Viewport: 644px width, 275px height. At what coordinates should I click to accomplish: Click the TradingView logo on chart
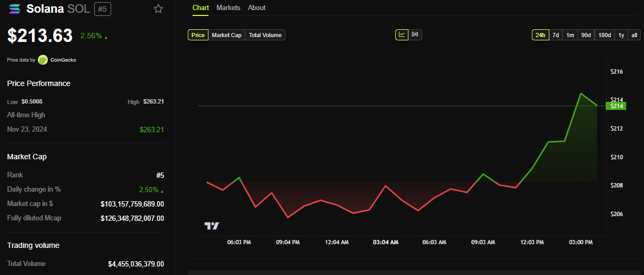pos(212,226)
